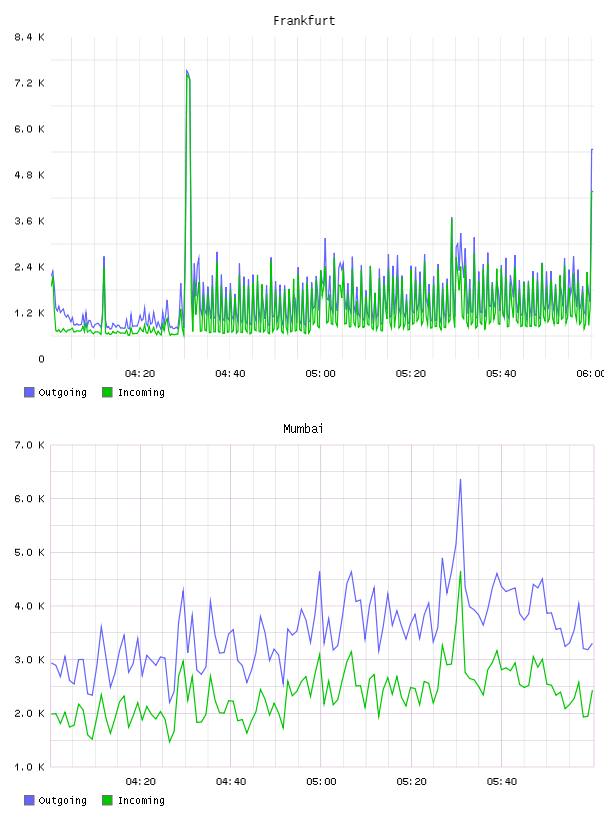Click the Frankfurt chart title
The image size is (608, 816).
click(x=304, y=21)
